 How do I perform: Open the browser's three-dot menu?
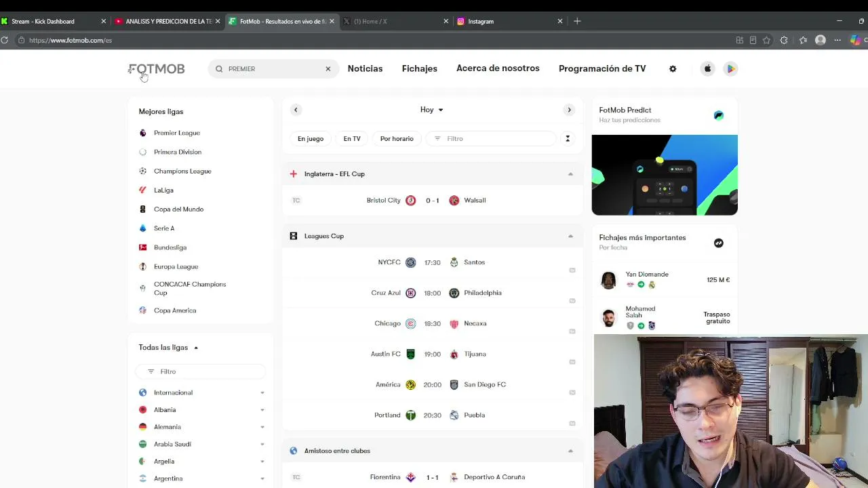coord(837,40)
